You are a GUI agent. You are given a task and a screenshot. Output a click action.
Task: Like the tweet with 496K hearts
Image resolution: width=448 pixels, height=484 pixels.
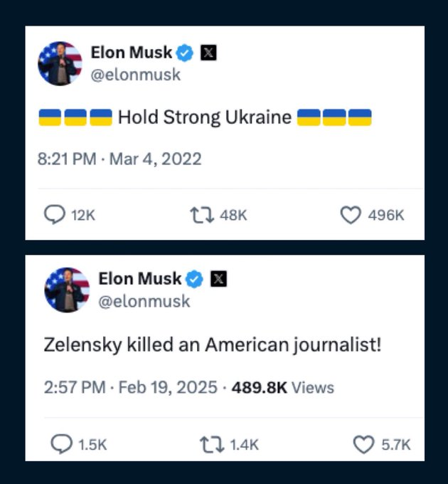[350, 216]
